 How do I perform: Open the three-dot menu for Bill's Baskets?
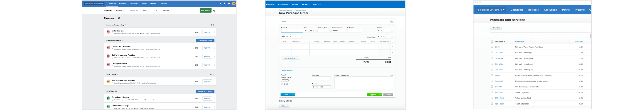pos(214,32)
